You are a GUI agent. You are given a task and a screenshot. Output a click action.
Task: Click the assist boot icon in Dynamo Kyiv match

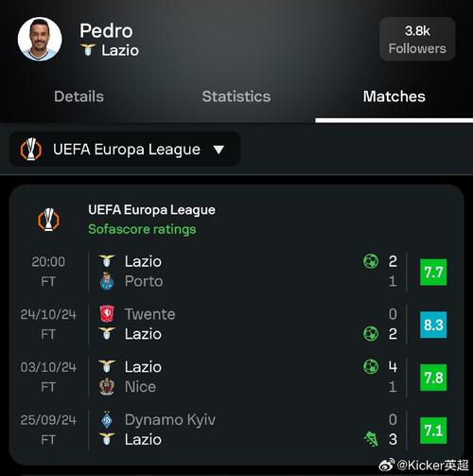(x=371, y=439)
